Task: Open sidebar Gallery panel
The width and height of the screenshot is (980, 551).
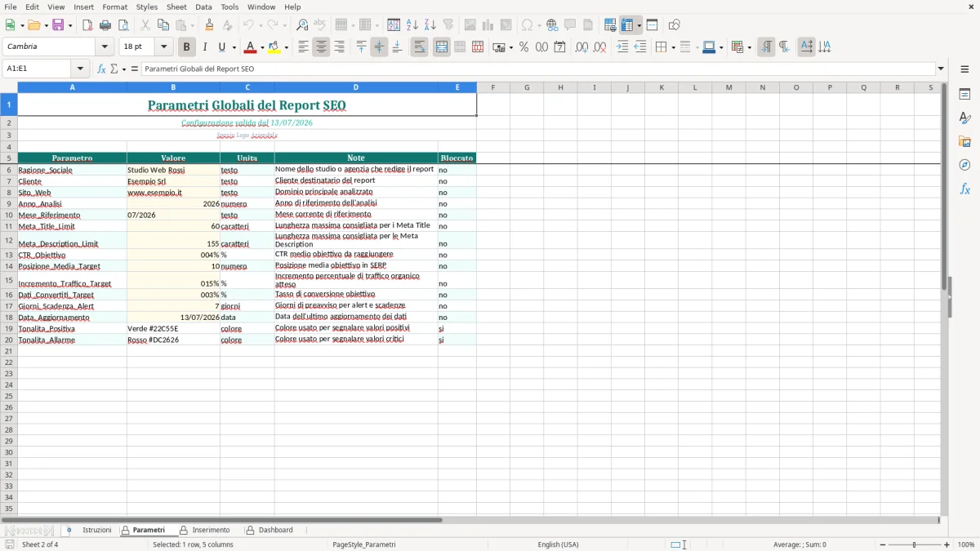Action: coord(964,142)
